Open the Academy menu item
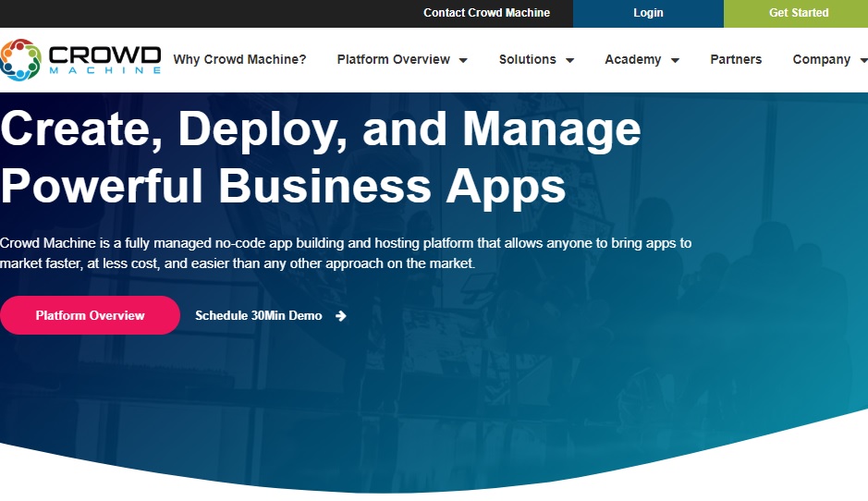This screenshot has height=501, width=868. (632, 59)
